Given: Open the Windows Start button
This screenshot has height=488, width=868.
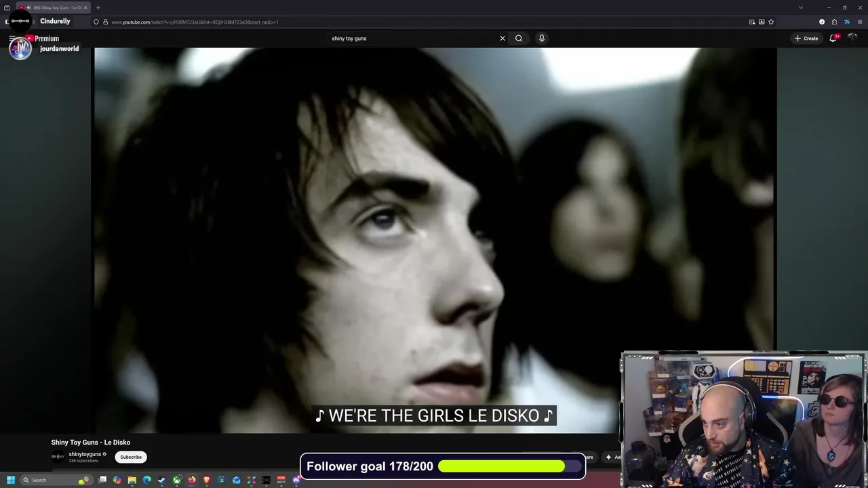Looking at the screenshot, I should pyautogui.click(x=11, y=480).
